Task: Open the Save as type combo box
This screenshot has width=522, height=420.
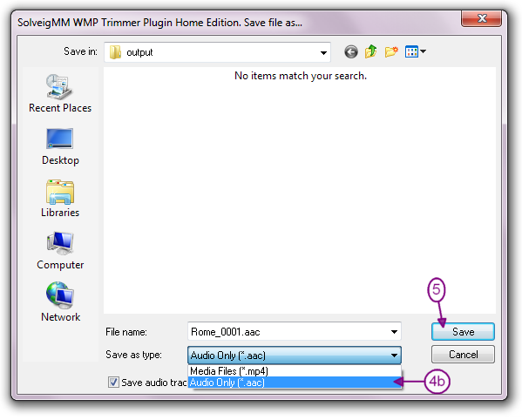Action: point(295,356)
